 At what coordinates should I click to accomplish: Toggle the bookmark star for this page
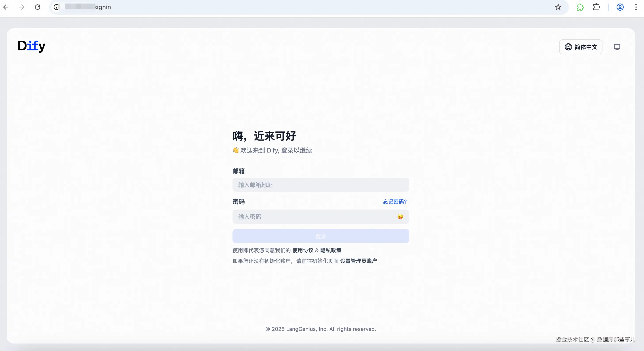558,7
